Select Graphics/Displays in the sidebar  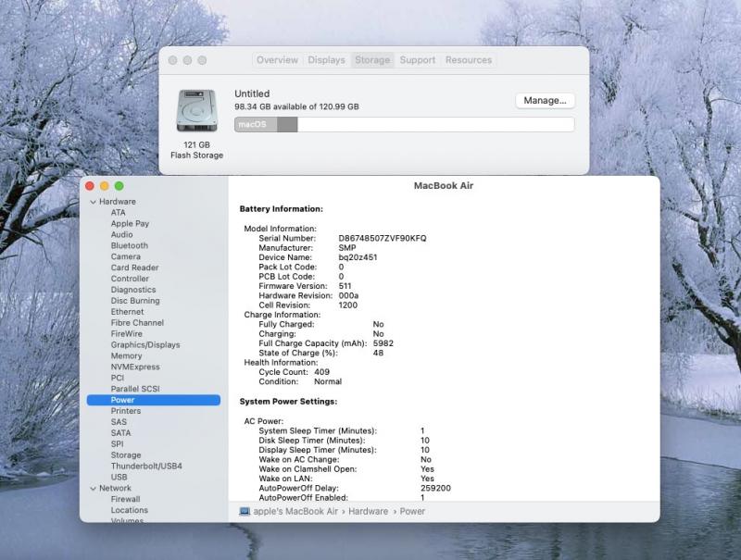(x=145, y=344)
